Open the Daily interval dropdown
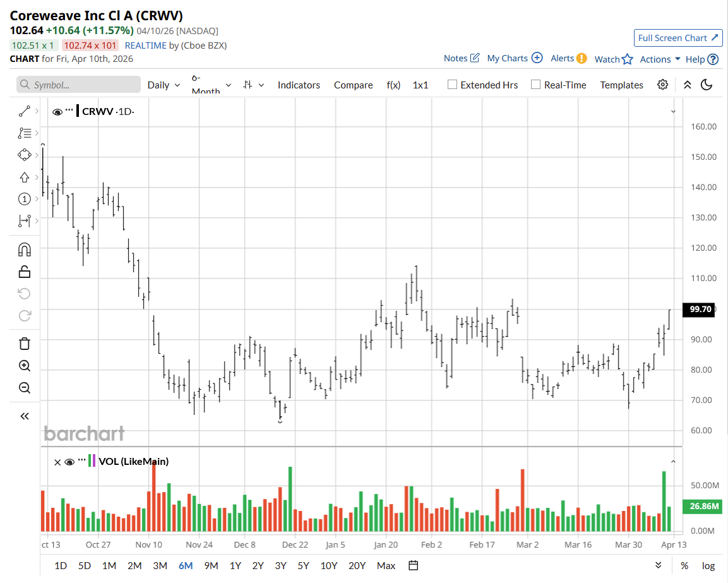 point(164,85)
